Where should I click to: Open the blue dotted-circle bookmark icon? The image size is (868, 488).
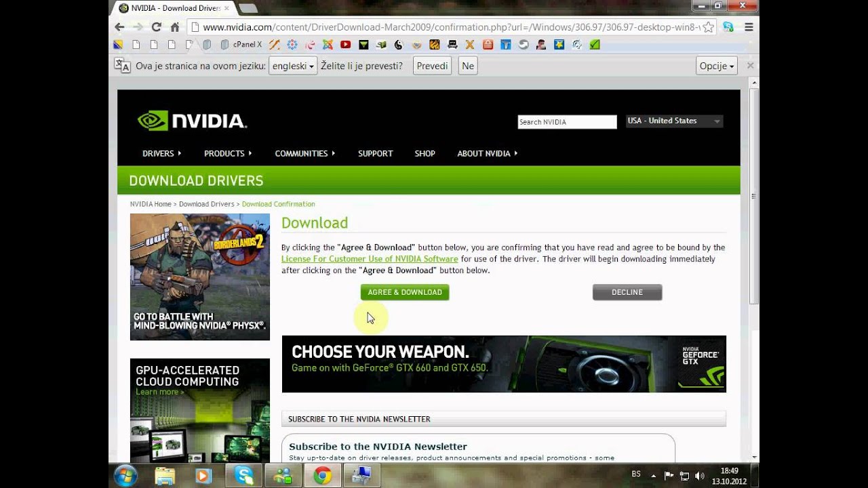pyautogui.click(x=292, y=45)
